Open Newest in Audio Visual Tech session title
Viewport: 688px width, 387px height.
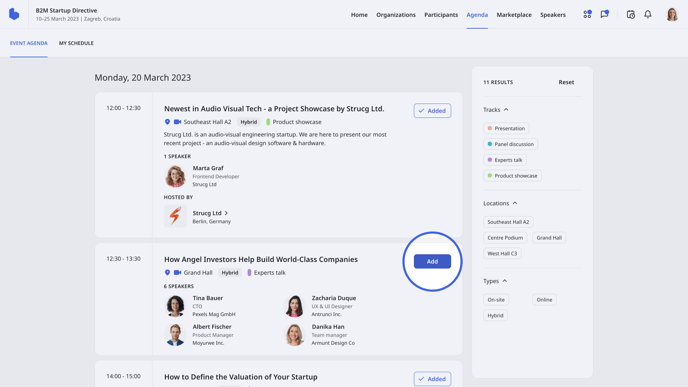274,108
